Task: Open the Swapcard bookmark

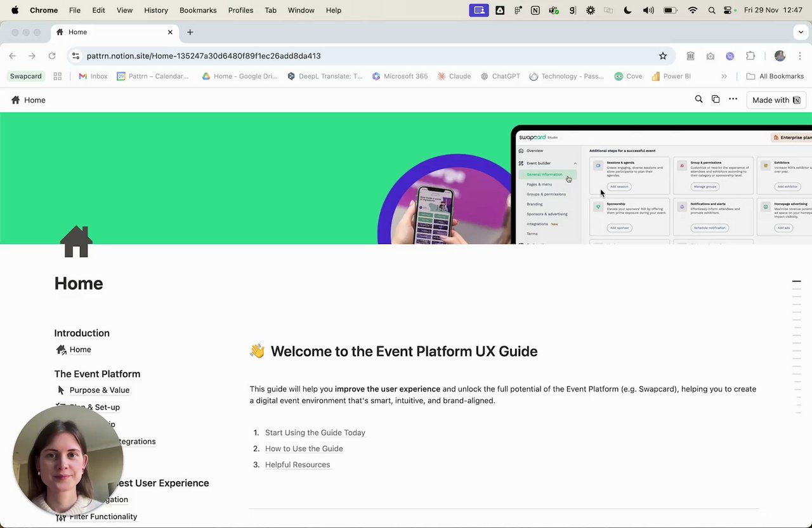Action: (x=25, y=76)
